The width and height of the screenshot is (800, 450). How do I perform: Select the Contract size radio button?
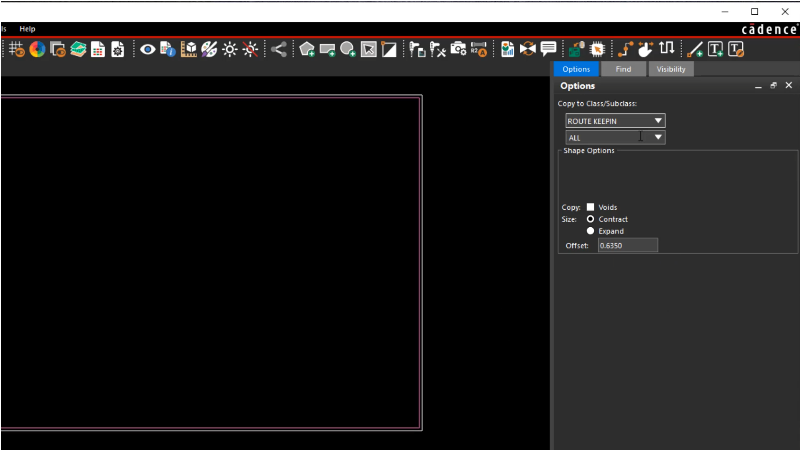click(x=590, y=219)
